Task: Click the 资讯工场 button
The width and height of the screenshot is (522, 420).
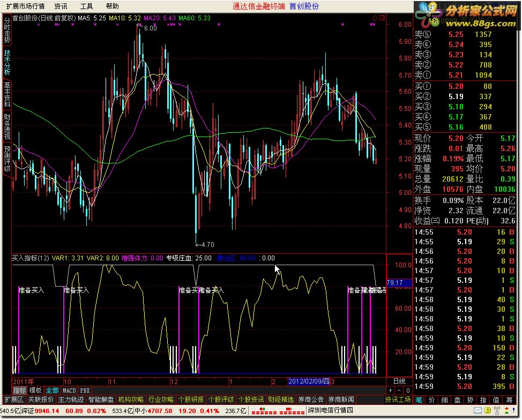Action: click(398, 399)
